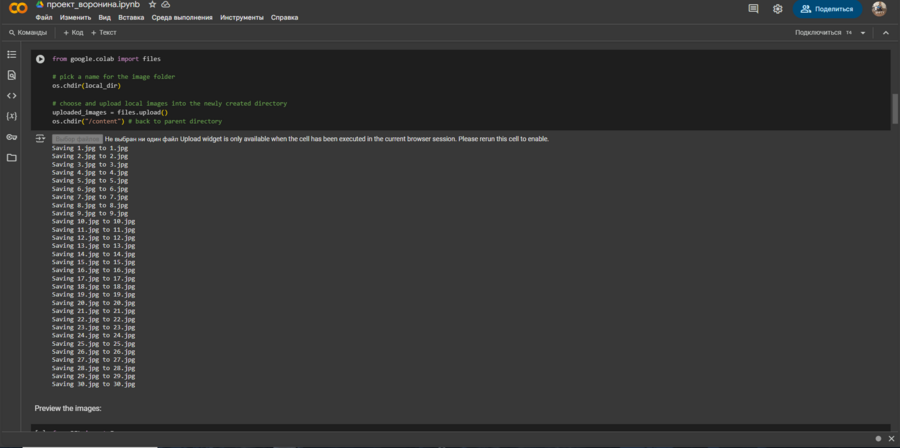Click the Colab logo
Viewport: 900px width, 448px height.
point(18,9)
